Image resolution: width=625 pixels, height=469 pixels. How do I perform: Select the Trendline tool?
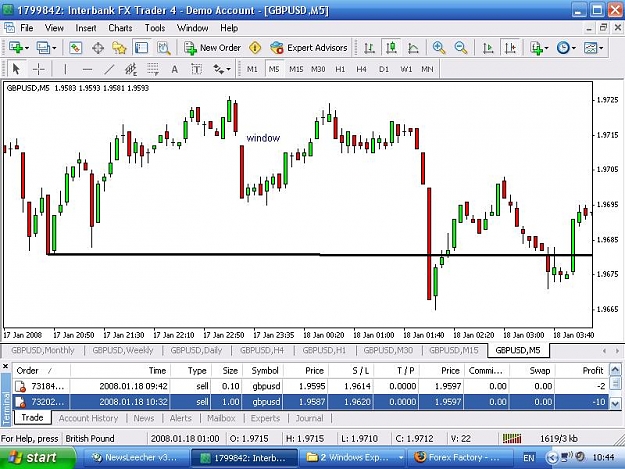tap(109, 69)
